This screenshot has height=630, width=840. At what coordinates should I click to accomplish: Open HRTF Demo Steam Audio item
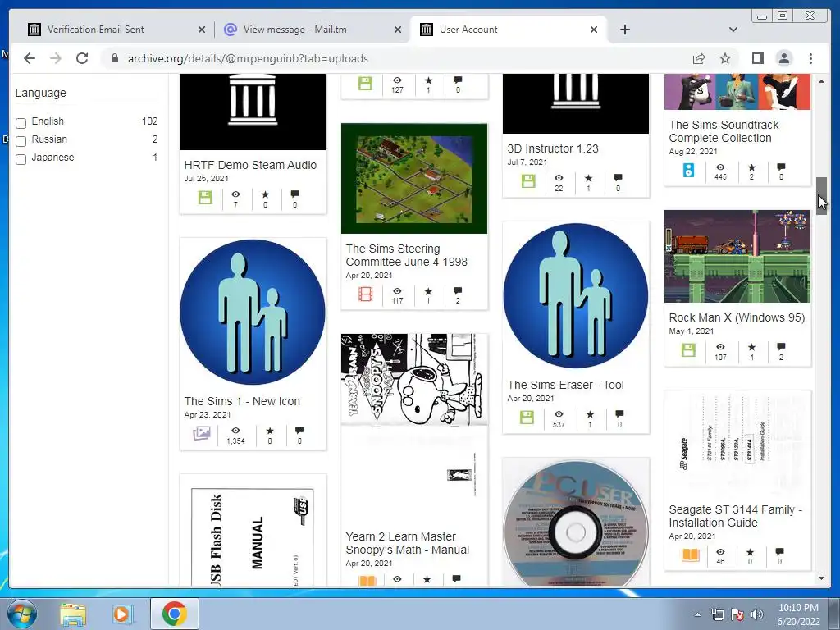[x=250, y=165]
